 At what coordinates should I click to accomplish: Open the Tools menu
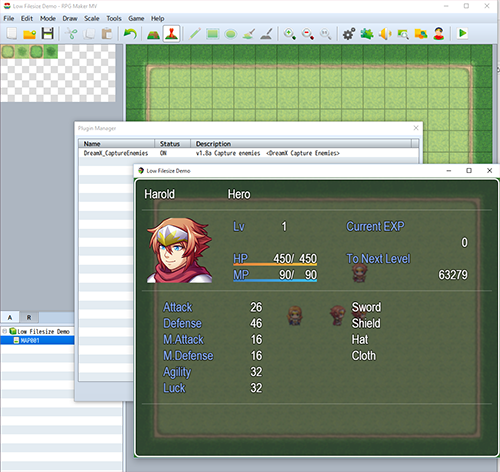(x=114, y=18)
